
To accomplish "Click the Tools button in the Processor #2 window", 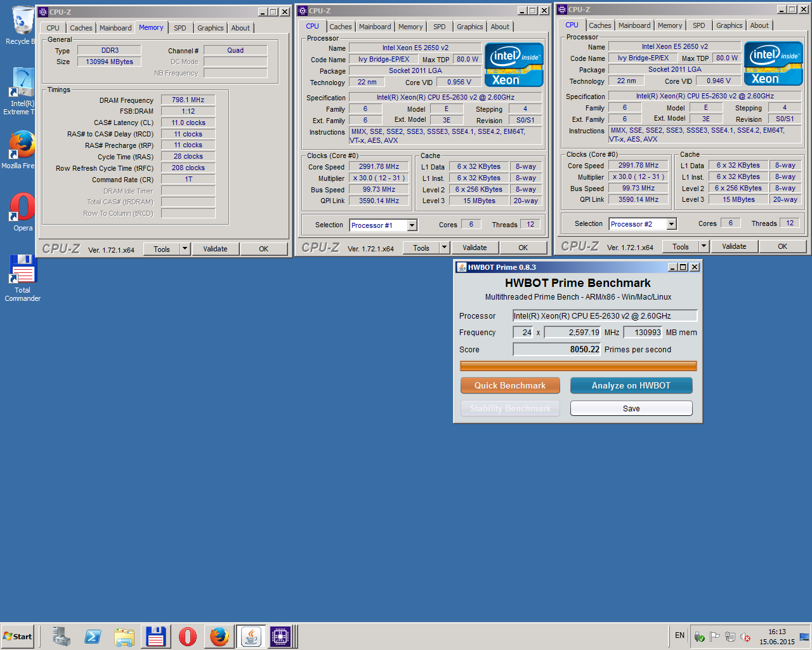I will pos(681,246).
